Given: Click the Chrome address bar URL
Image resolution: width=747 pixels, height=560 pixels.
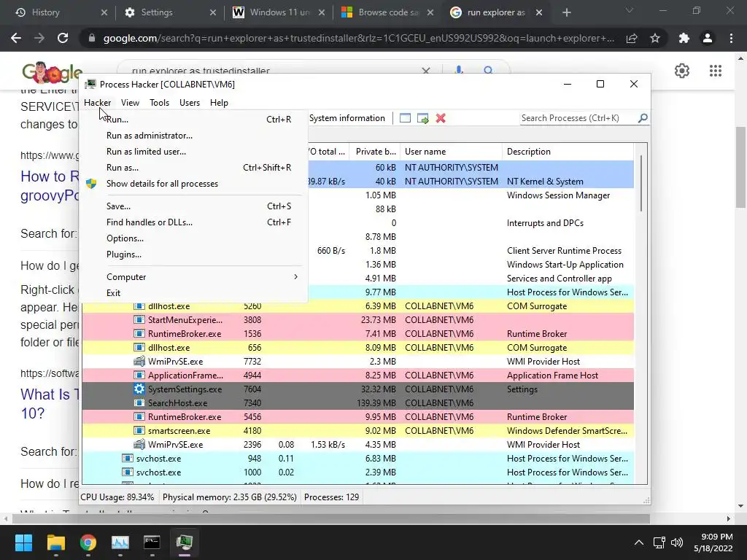Looking at the screenshot, I should tap(359, 38).
